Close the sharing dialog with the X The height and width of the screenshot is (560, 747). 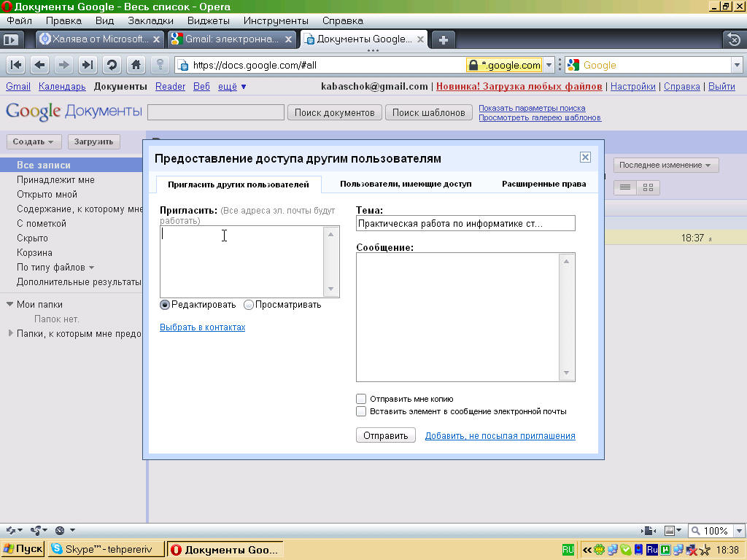point(585,157)
